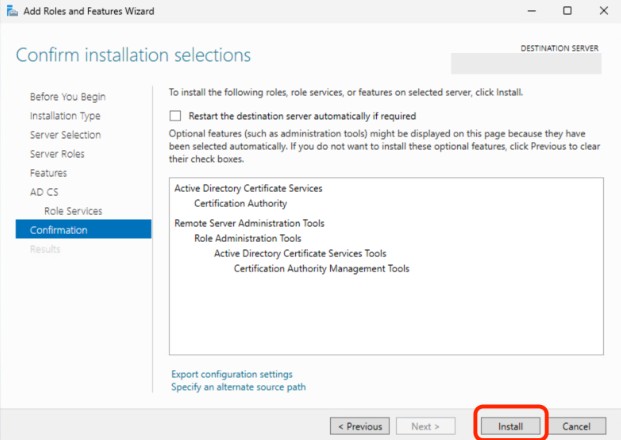Open Export configuration settings link
The width and height of the screenshot is (621, 440).
click(232, 374)
